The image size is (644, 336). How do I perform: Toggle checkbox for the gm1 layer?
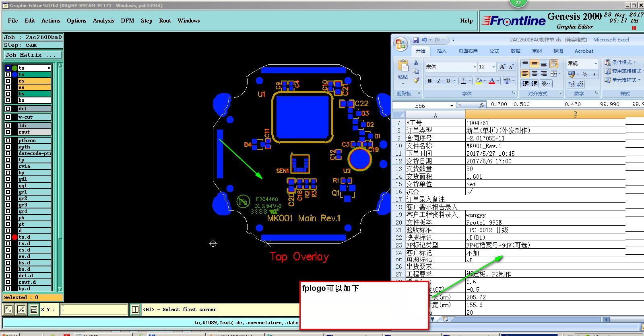(x=8, y=192)
